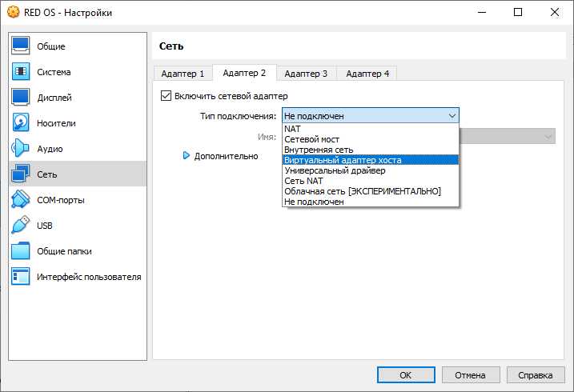Click the Общие папки folder icon
The image size is (574, 392).
21,251
